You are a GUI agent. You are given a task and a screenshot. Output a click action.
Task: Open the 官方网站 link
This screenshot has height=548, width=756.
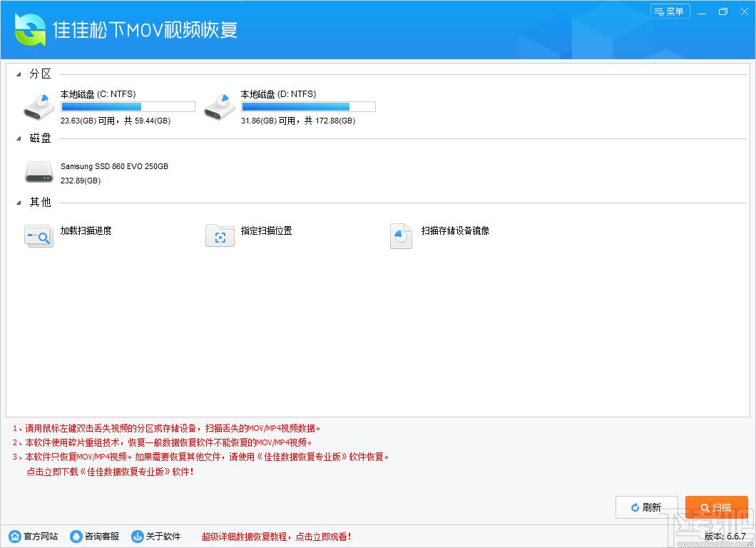(41, 537)
